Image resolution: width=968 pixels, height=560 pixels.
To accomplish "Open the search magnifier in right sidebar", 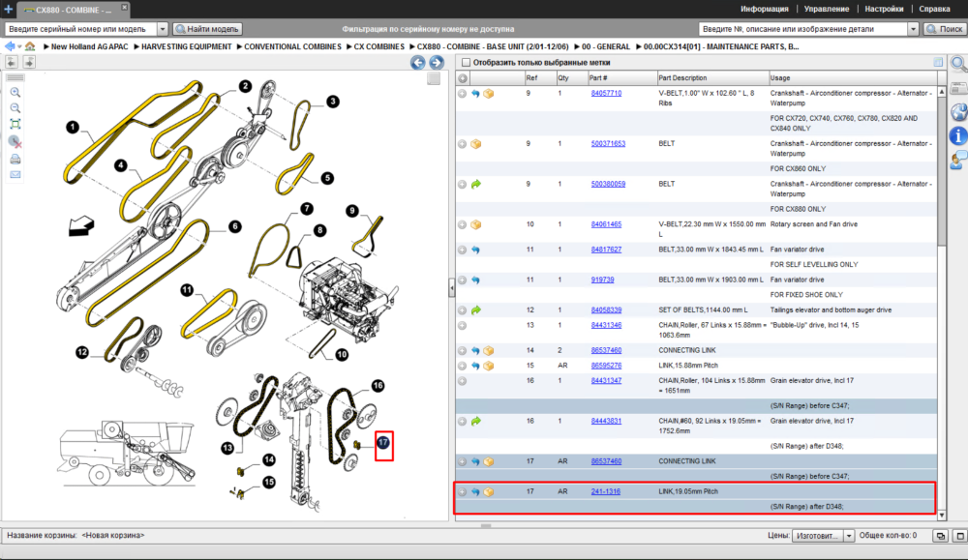I will (958, 64).
